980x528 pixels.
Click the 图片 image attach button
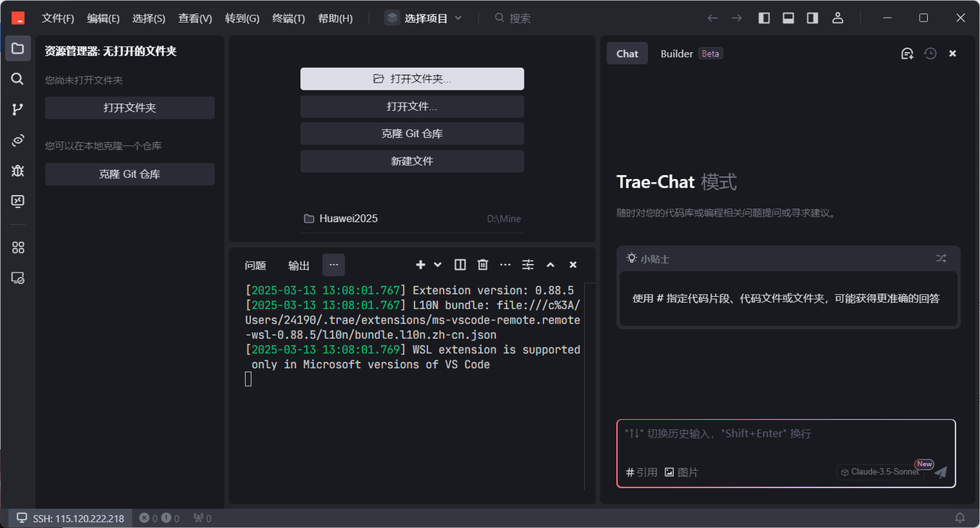[x=681, y=472]
